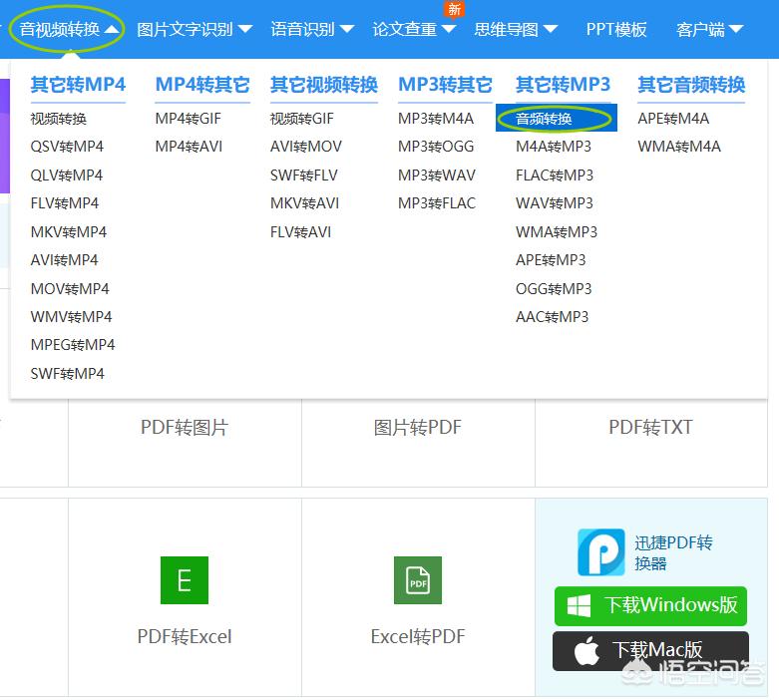Choose MP3转OGG option
The image size is (779, 700).
pyautogui.click(x=436, y=147)
